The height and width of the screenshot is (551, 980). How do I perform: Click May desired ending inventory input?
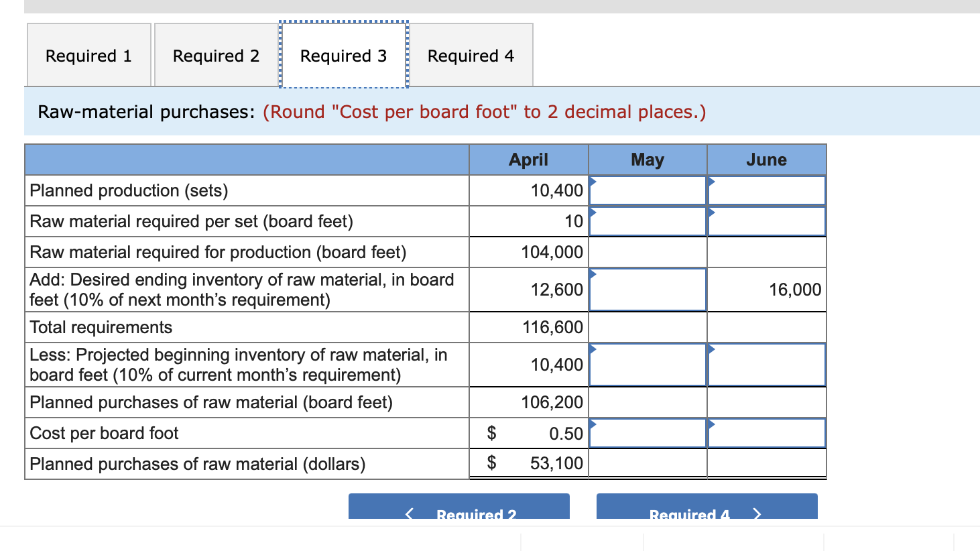648,290
